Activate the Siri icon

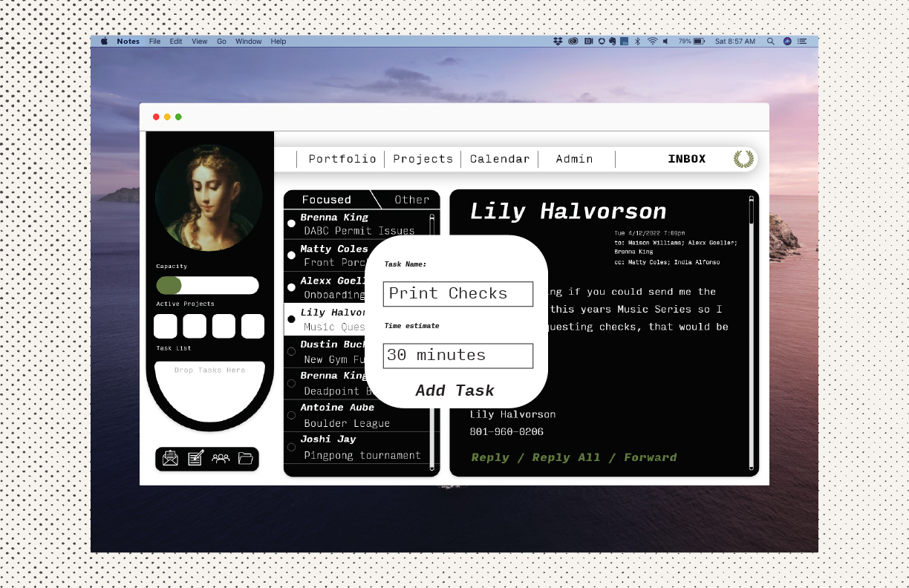click(x=787, y=42)
